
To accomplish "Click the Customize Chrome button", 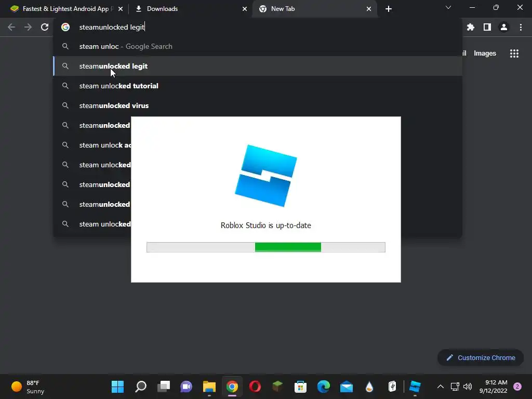I will coord(481,357).
